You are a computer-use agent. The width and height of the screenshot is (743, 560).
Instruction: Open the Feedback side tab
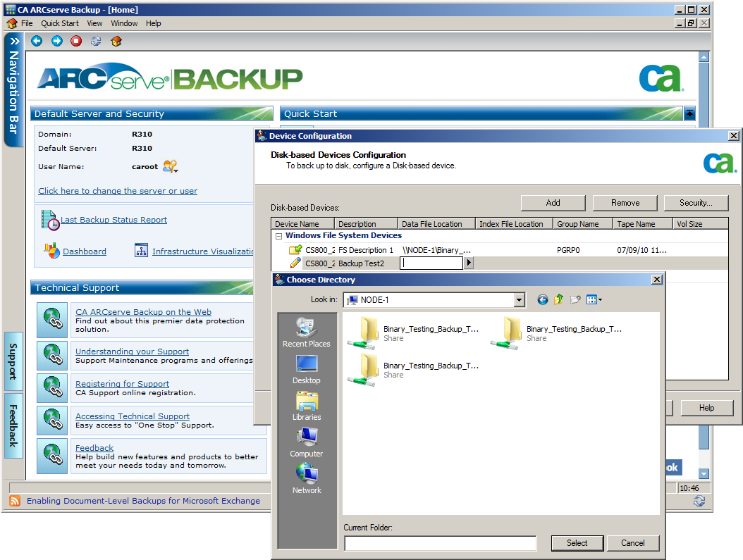(13, 425)
